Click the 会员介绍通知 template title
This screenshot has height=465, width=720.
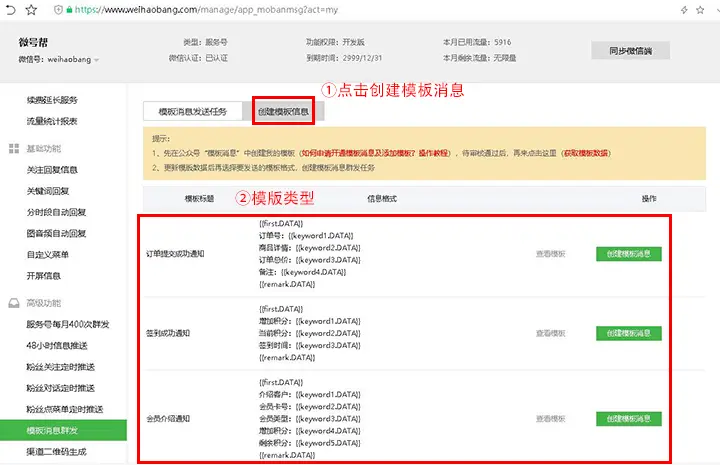coord(168,419)
